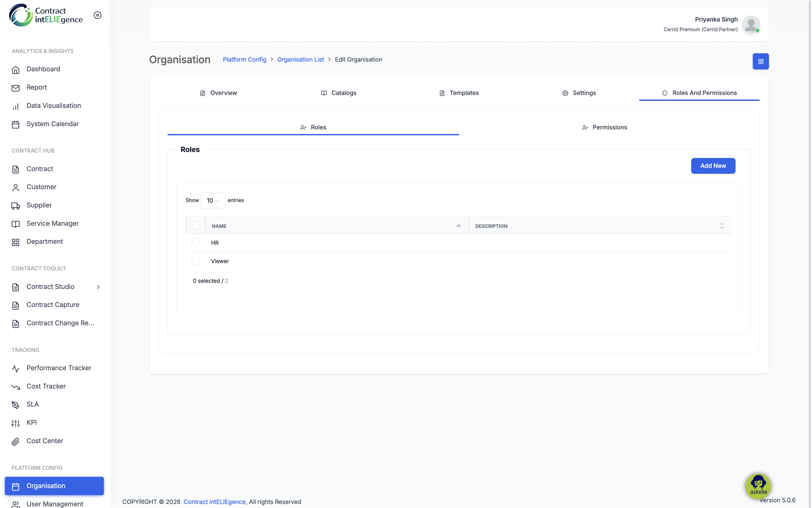Click the Supplier truck icon
This screenshot has width=812, height=508.
pyautogui.click(x=15, y=206)
